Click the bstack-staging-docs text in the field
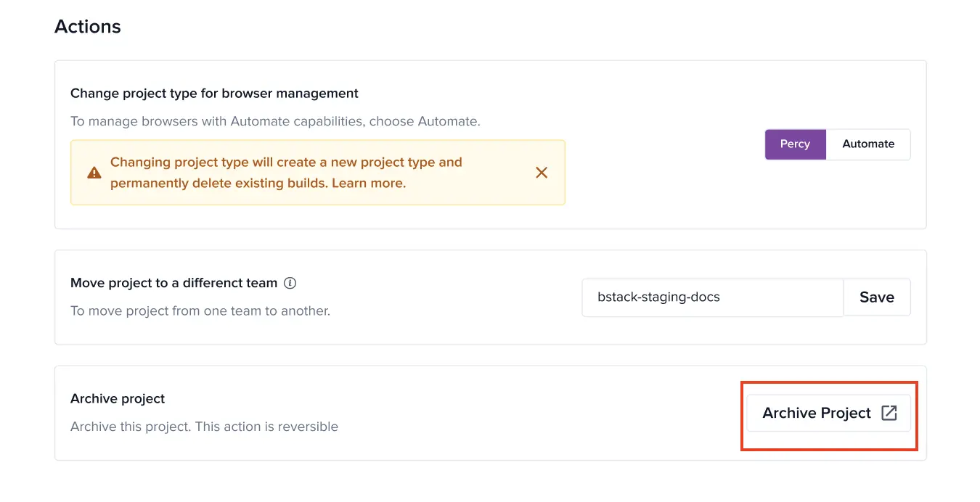Screen dimensions: 980x502 coord(657,297)
